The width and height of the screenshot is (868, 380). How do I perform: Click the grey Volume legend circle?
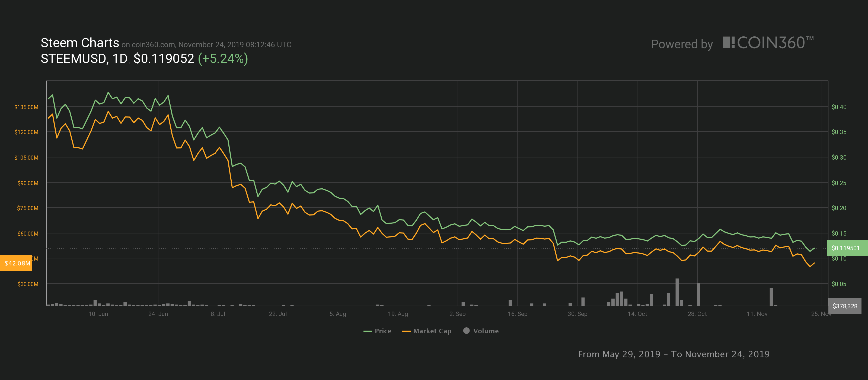click(x=466, y=331)
